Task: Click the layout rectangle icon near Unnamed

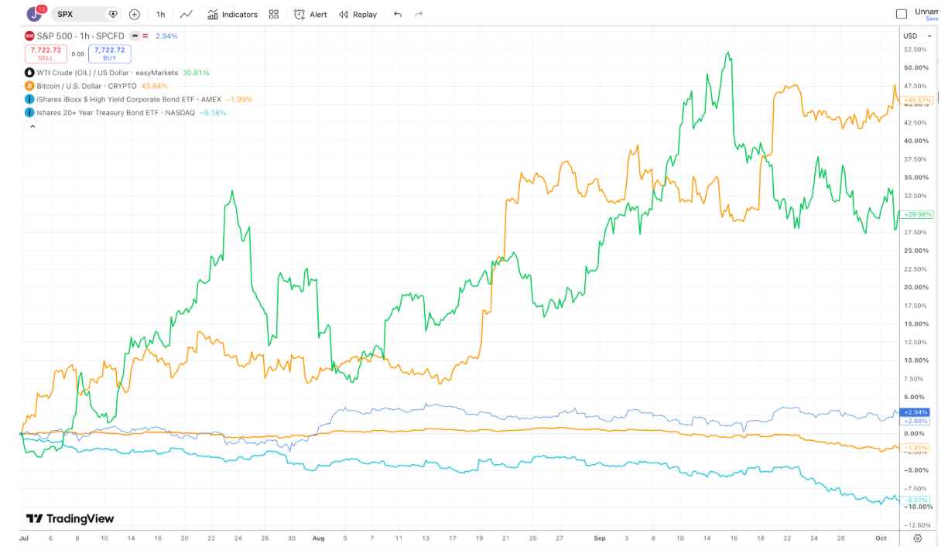Action: coord(901,14)
